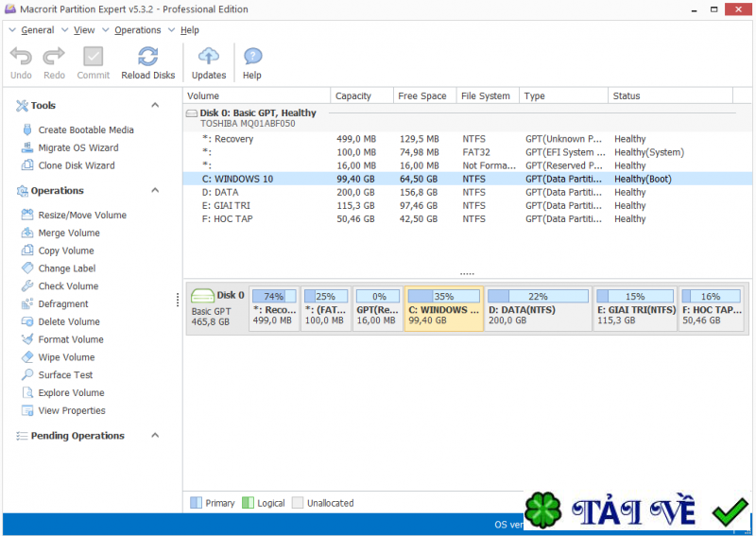Image resolution: width=756 pixels, height=536 pixels.
Task: Click Healthy(System) status cell
Action: pyautogui.click(x=649, y=152)
